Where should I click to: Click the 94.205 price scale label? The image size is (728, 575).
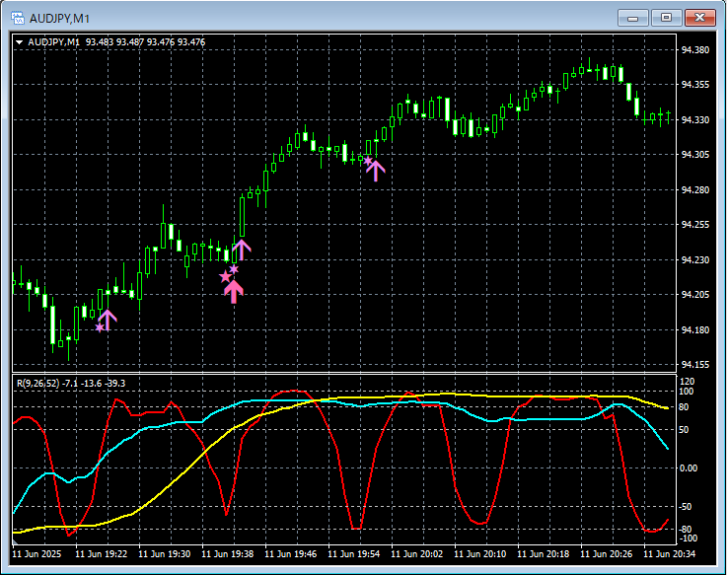pos(695,295)
